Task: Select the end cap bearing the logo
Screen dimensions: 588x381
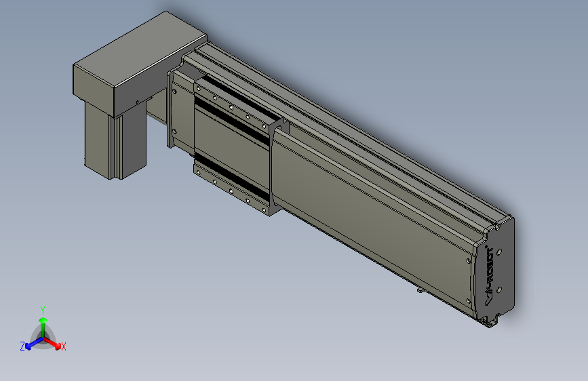Action: click(x=495, y=272)
